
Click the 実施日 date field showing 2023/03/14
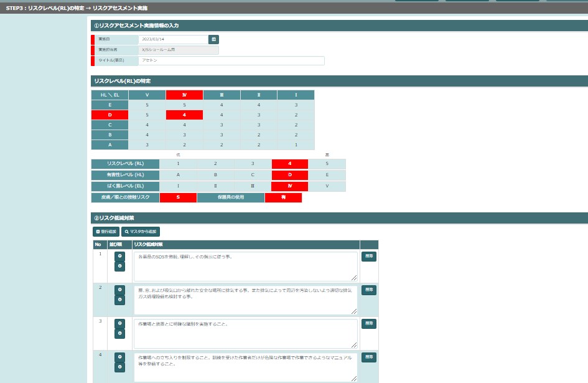pos(173,39)
